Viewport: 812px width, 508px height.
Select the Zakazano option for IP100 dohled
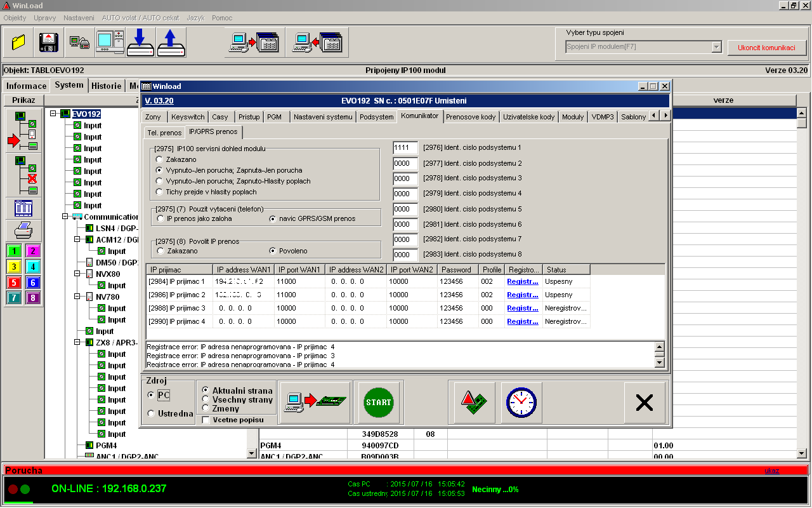click(160, 159)
